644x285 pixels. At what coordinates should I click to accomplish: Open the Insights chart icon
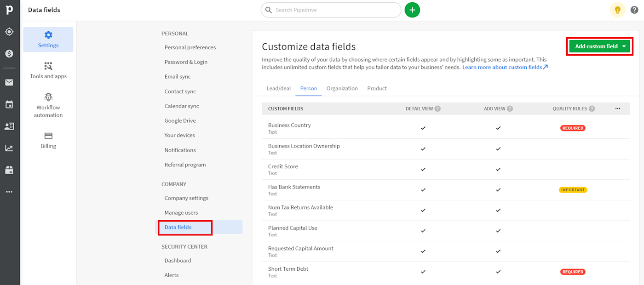(x=9, y=148)
